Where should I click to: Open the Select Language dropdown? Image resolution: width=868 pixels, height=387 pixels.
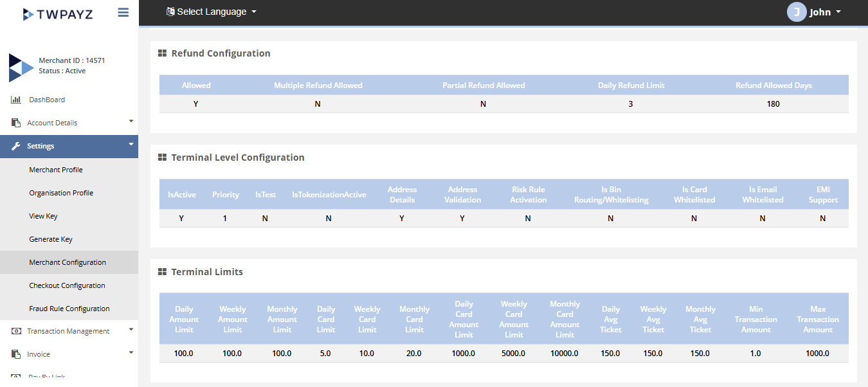[x=212, y=12]
